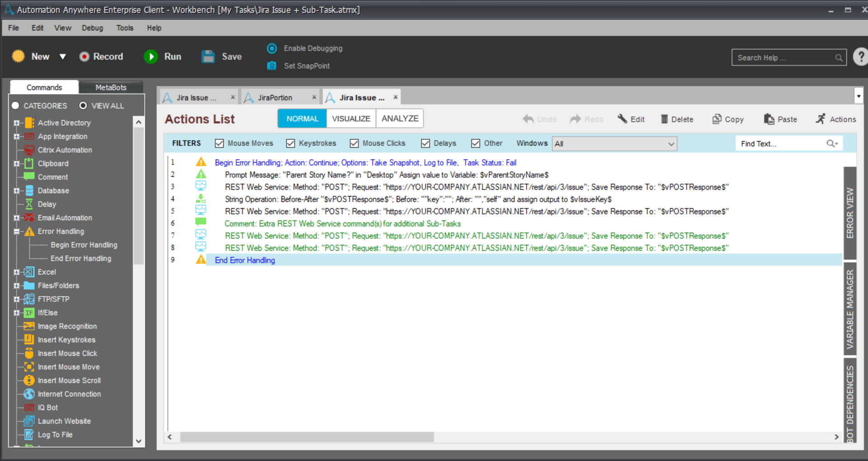Click the Delete trash button
This screenshot has width=868, height=461.
(677, 119)
